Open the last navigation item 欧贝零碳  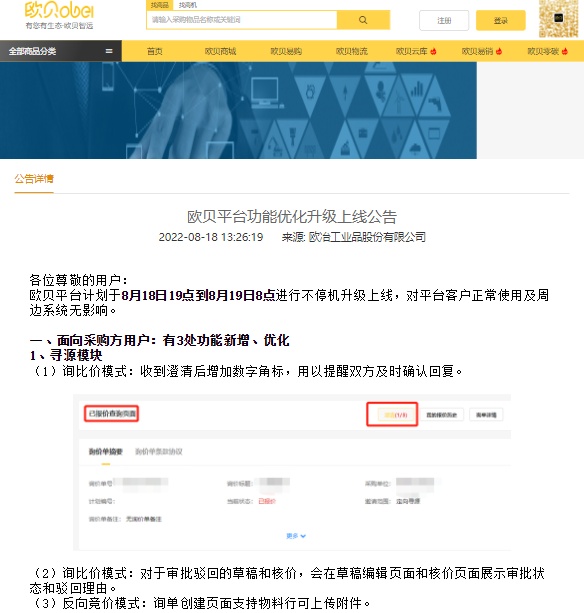[x=548, y=51]
